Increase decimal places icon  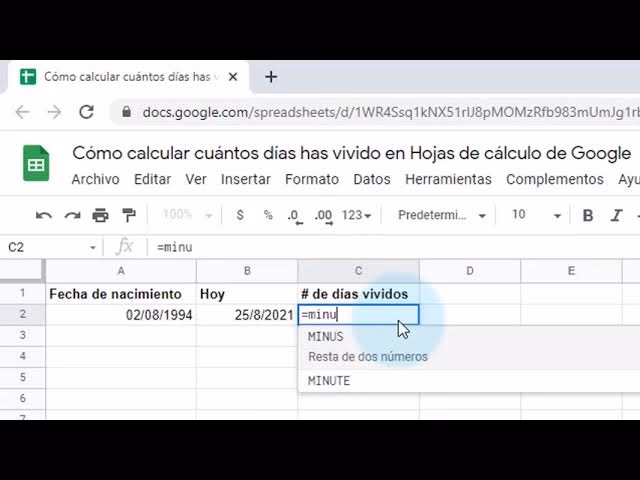tap(324, 216)
